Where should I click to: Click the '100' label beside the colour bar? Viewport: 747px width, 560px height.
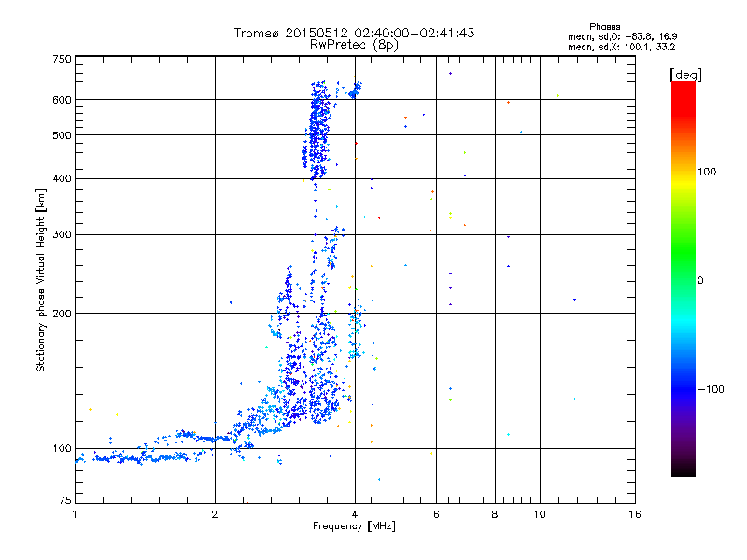pos(707,172)
